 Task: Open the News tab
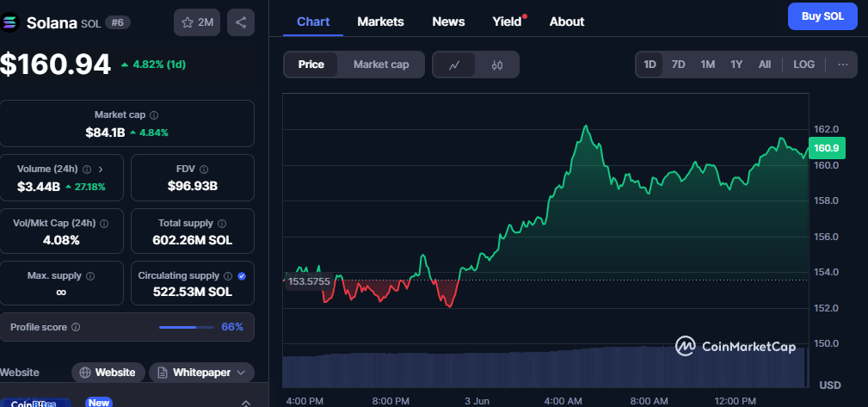point(448,22)
